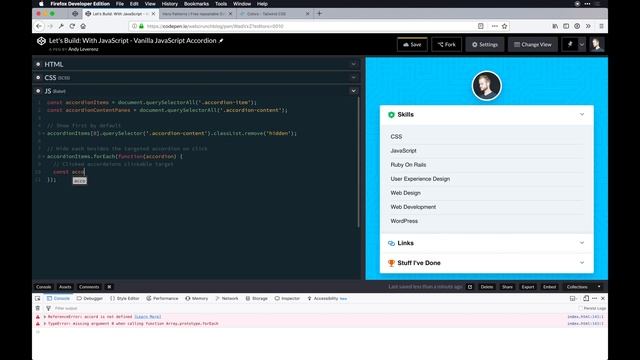Expand the Links accordion section chevron
Viewport: 640px width, 360px height.
point(582,243)
